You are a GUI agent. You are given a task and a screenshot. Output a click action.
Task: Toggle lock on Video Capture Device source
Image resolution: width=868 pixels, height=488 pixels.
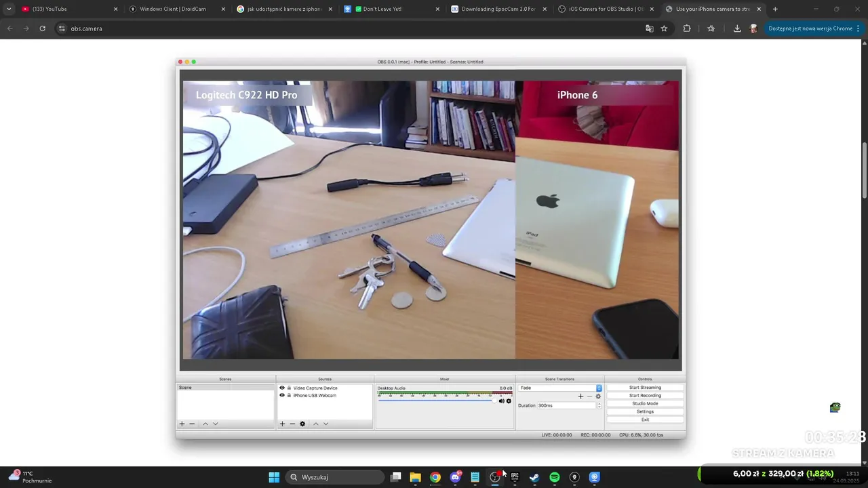(x=289, y=388)
